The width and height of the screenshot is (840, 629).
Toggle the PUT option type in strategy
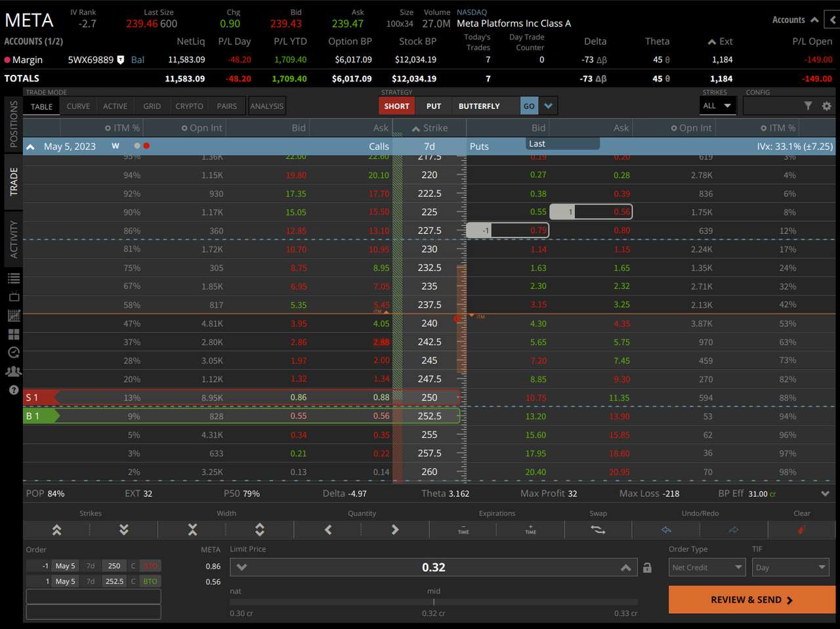click(x=434, y=106)
